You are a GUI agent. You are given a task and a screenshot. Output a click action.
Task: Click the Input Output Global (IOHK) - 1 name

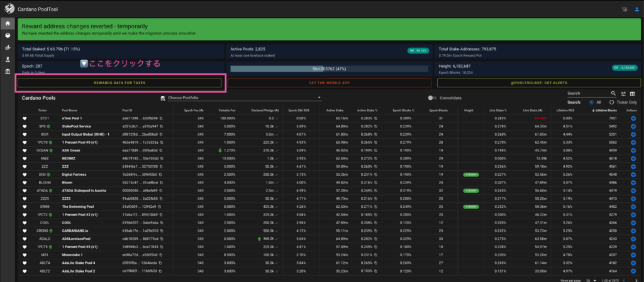click(86, 134)
